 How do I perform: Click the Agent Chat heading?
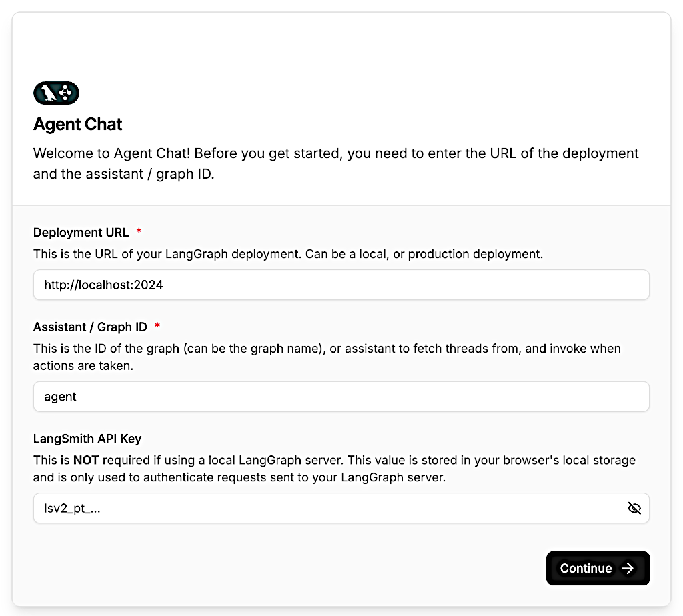click(77, 124)
